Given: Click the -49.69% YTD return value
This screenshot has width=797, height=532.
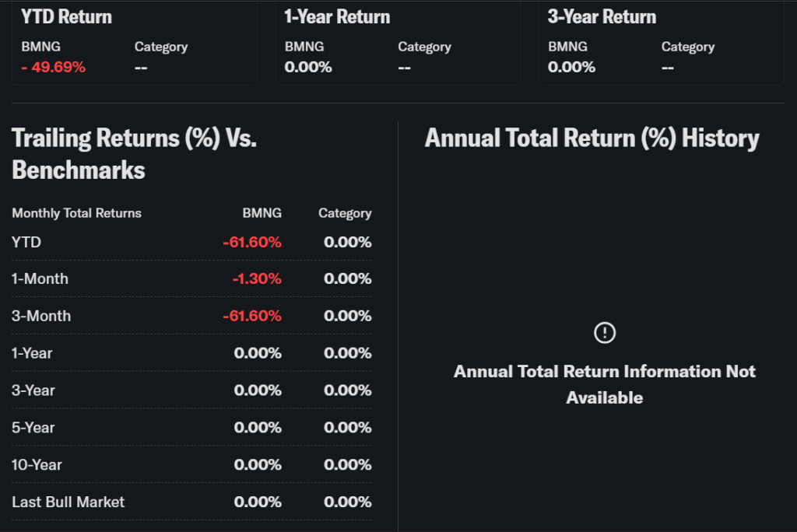Looking at the screenshot, I should (54, 67).
